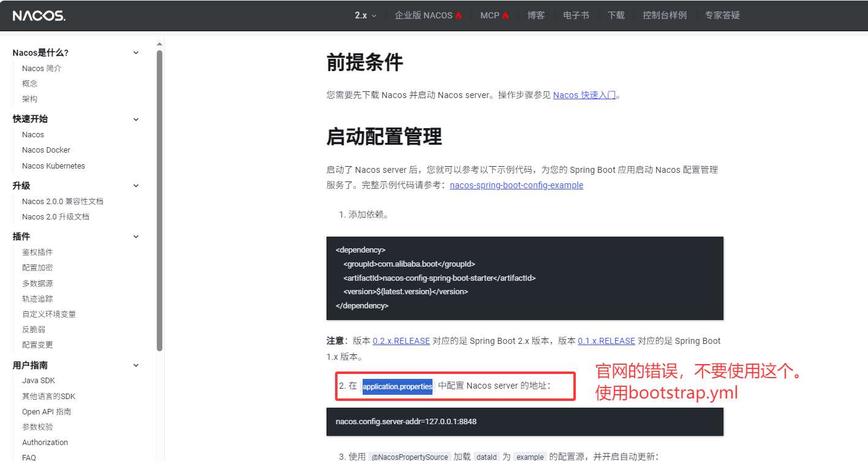Follow the 0.2.x.RELEASE link
868x461 pixels.
click(401, 341)
